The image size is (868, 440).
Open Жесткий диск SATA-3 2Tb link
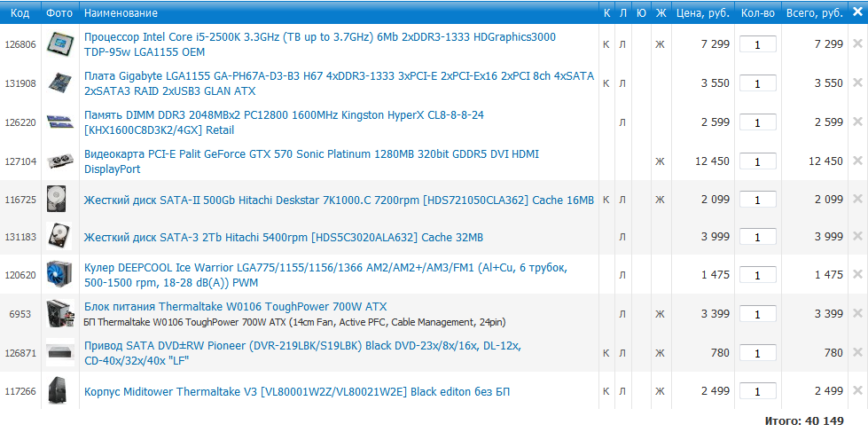(x=284, y=237)
